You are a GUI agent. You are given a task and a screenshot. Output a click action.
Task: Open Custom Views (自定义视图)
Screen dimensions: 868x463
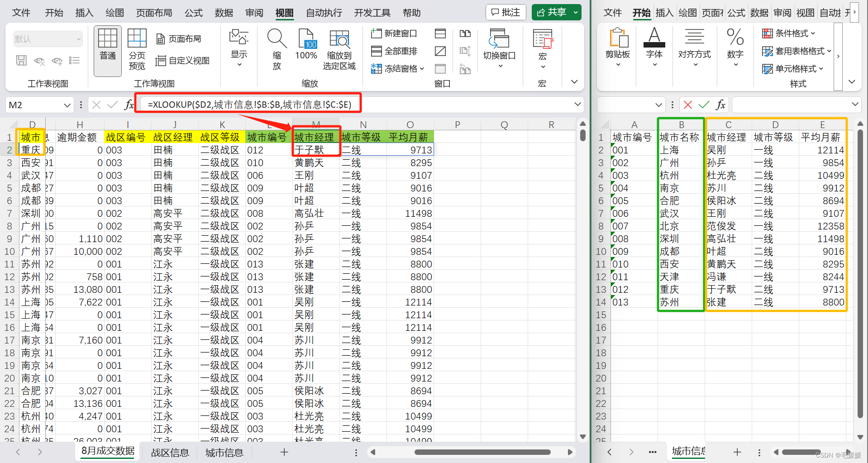point(182,61)
